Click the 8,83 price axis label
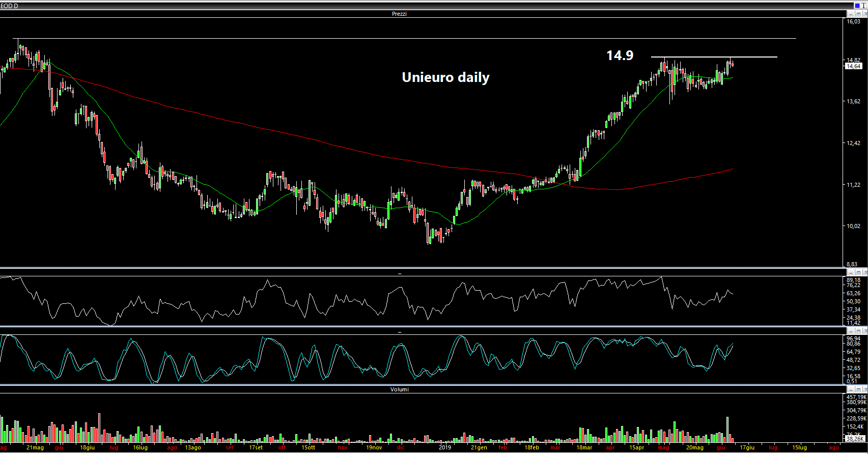Image resolution: width=868 pixels, height=454 pixels. pos(852,264)
